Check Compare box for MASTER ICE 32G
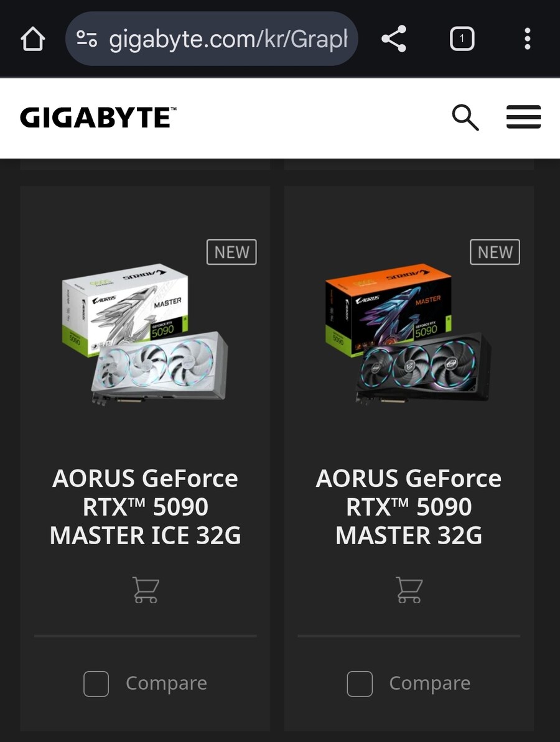The height and width of the screenshot is (742, 560). click(x=96, y=684)
